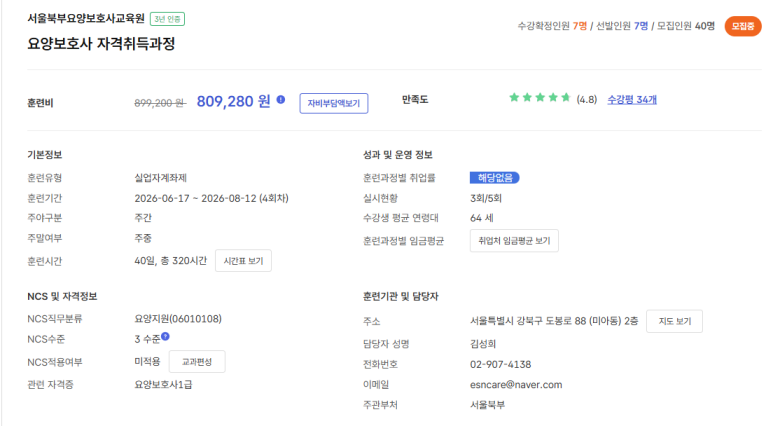780x426 pixels.
Task: Click the contact name 김성희
Action: (483, 344)
